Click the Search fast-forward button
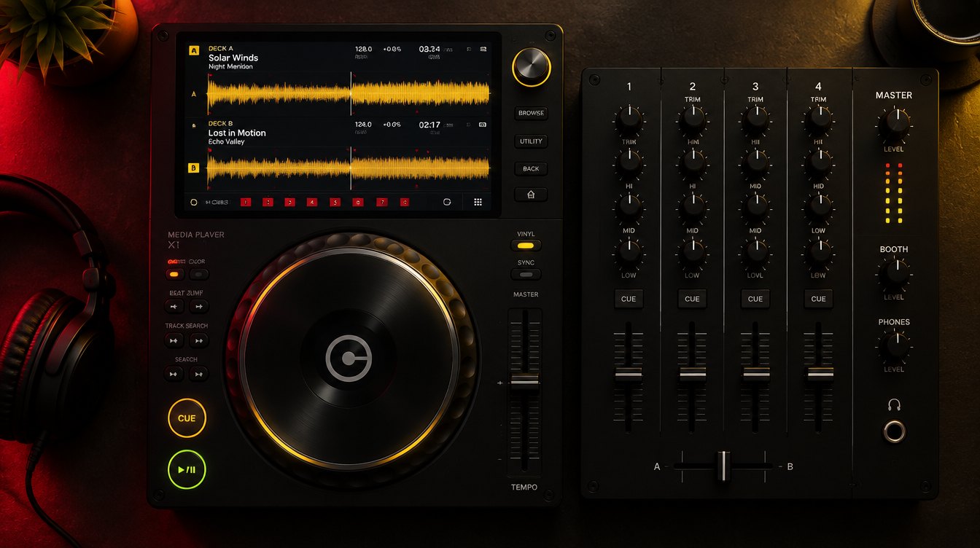 pyautogui.click(x=199, y=374)
